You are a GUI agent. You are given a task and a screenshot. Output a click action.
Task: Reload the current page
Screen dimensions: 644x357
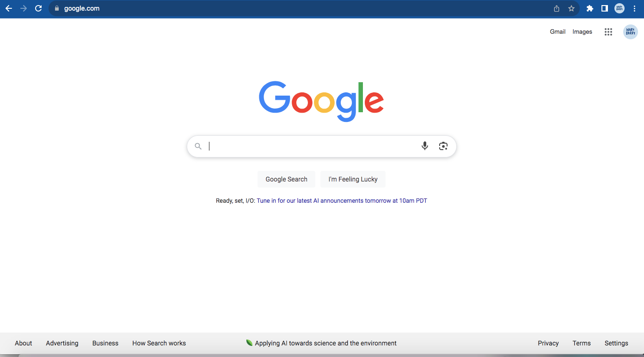38,8
